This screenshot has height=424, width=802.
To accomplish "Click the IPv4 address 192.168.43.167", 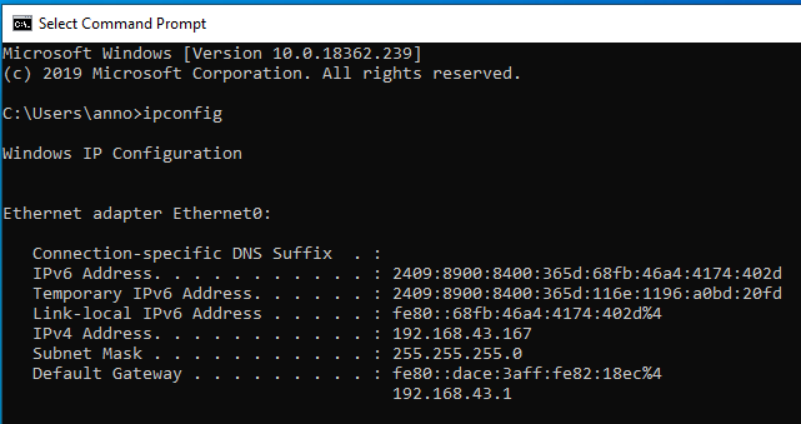I will [463, 334].
